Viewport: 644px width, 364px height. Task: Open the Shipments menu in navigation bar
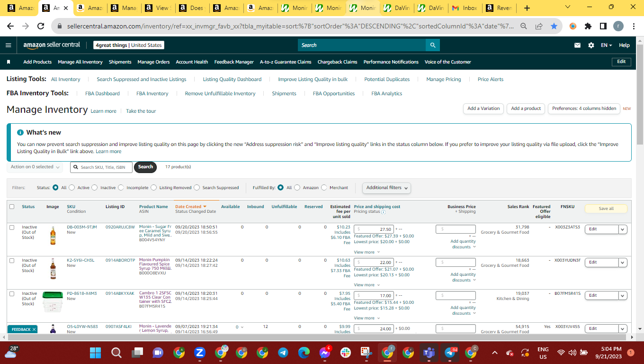click(120, 62)
